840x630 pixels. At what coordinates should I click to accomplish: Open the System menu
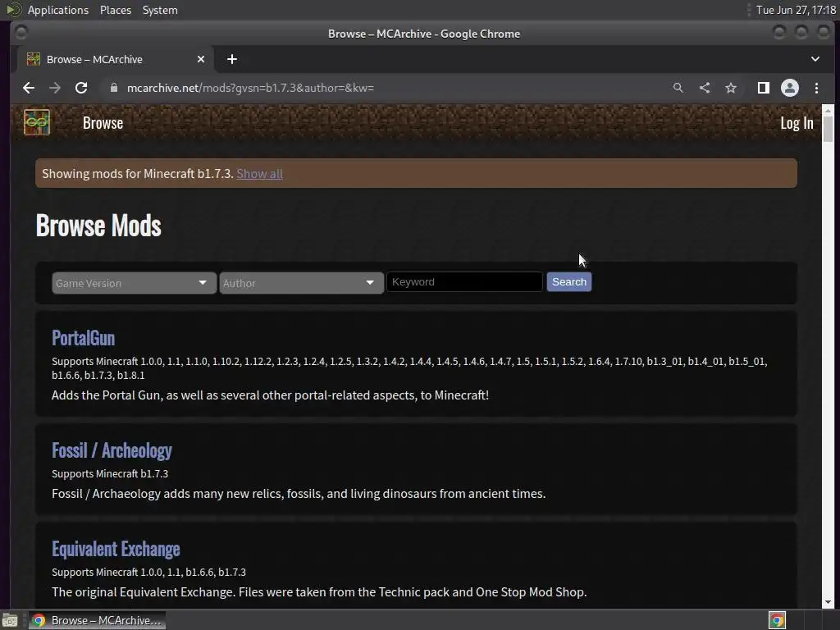click(160, 10)
